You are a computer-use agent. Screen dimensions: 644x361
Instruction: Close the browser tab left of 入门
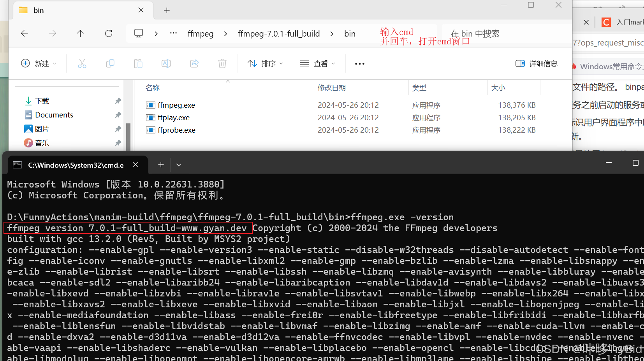tap(586, 22)
